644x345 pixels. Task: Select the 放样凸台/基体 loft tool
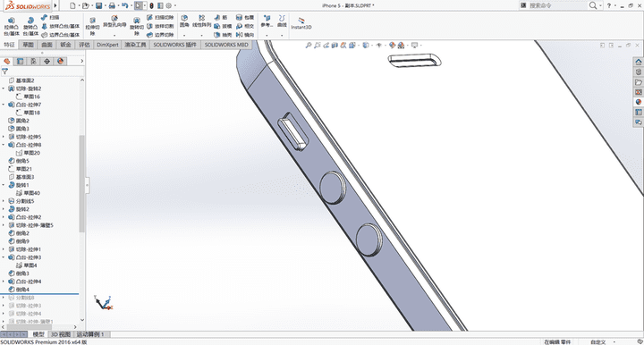pos(61,26)
